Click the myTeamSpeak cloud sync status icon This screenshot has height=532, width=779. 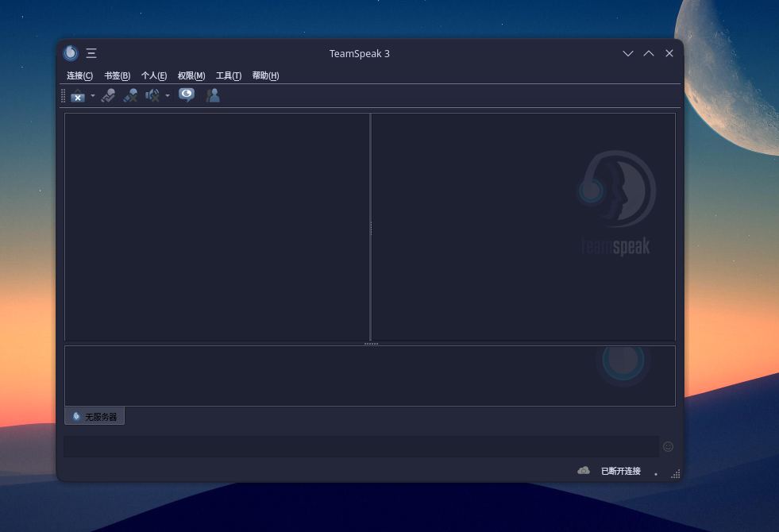(x=583, y=470)
